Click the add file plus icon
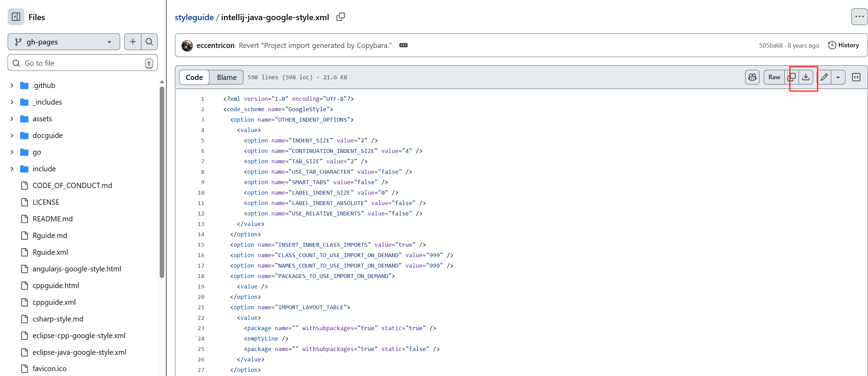 tap(133, 42)
